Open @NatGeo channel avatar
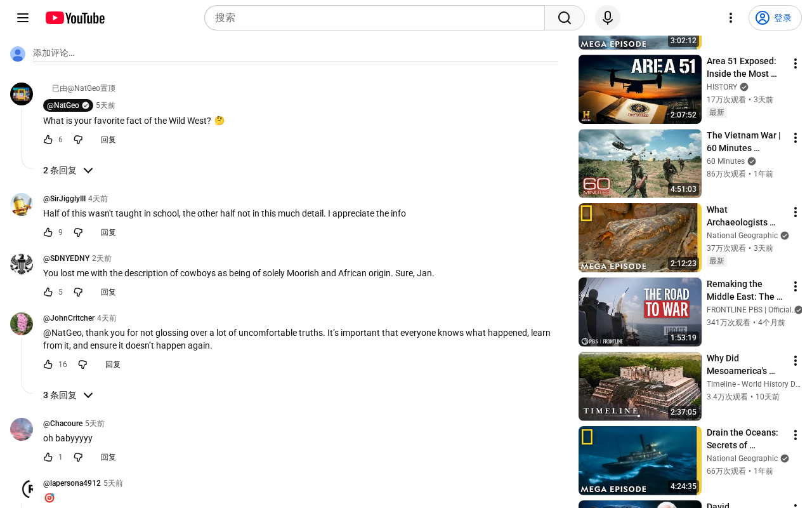Screen dimensions: 812x508 [x=22, y=94]
